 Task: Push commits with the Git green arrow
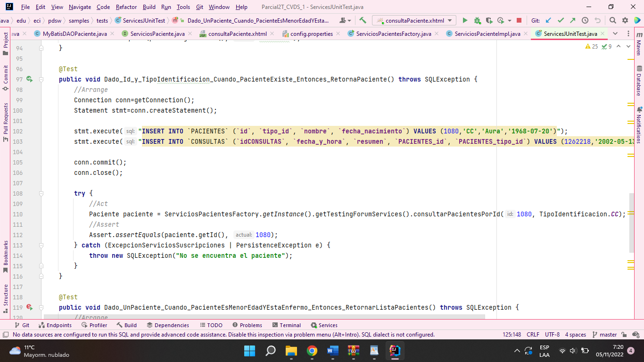[572, 20]
